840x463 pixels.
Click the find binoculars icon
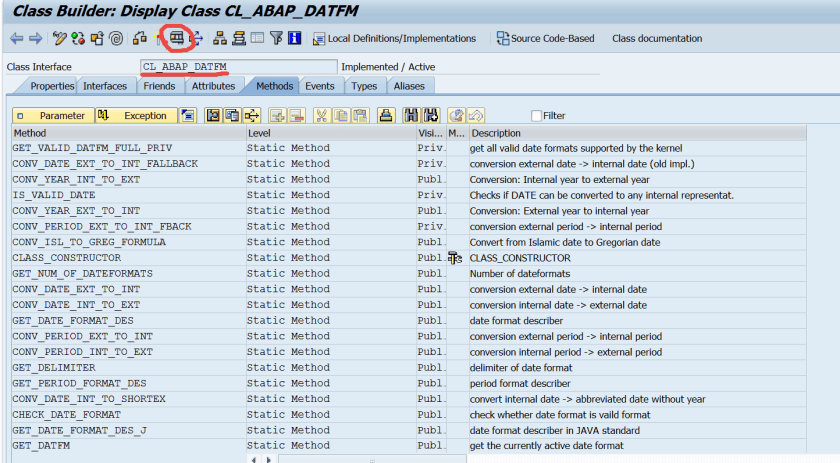pos(411,116)
